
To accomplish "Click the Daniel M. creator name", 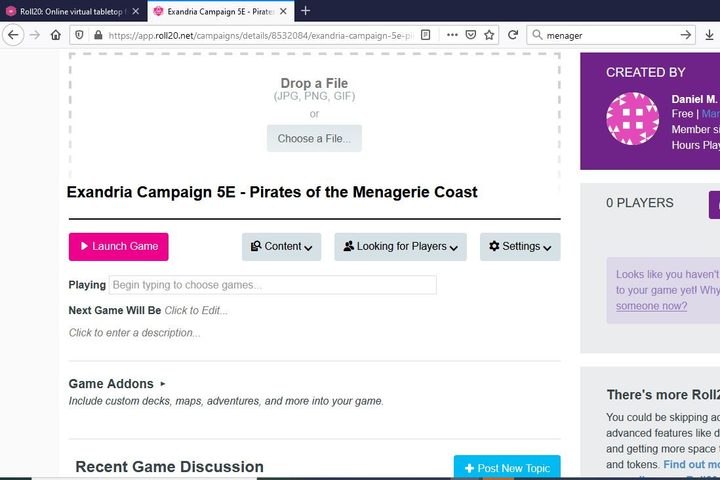I will 694,99.
